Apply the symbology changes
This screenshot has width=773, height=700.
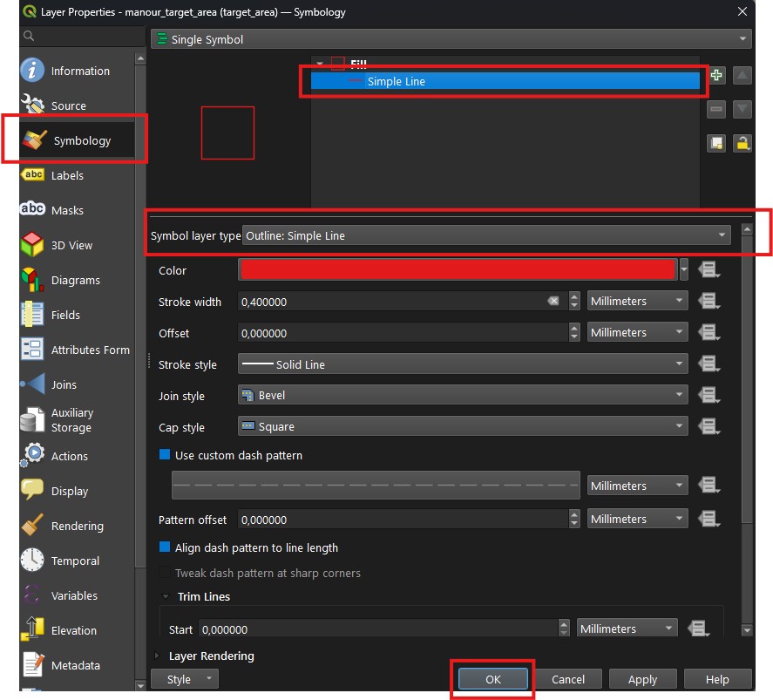tap(642, 678)
